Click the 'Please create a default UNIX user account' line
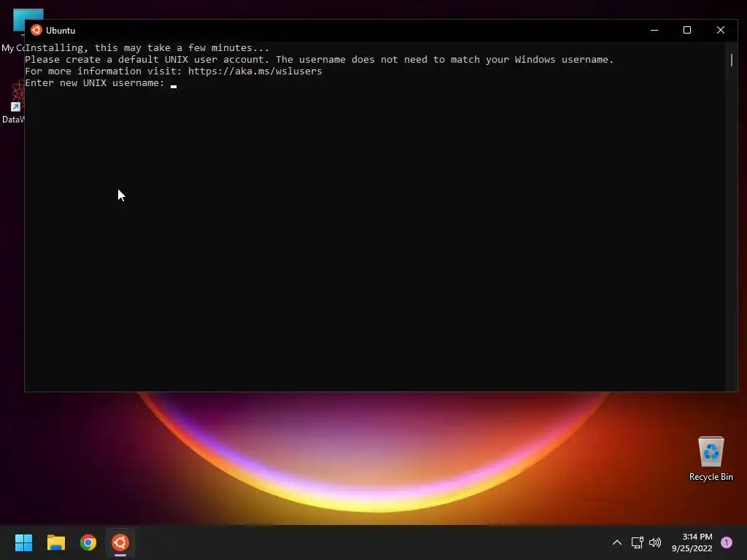747x560 pixels. 320,60
